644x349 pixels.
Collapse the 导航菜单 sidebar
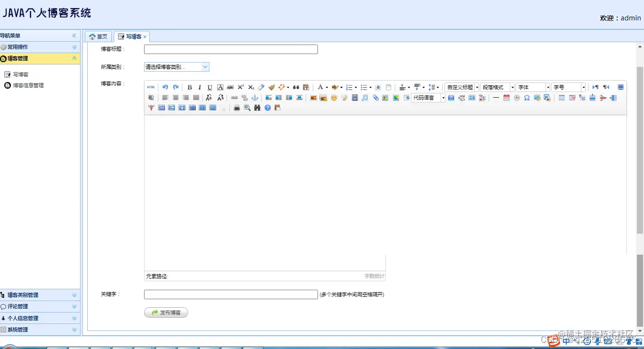[x=74, y=36]
